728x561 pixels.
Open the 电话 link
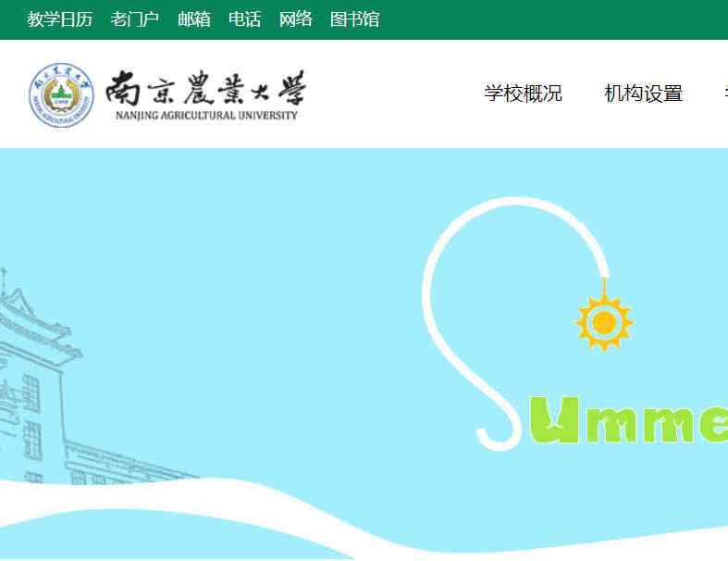pyautogui.click(x=245, y=19)
